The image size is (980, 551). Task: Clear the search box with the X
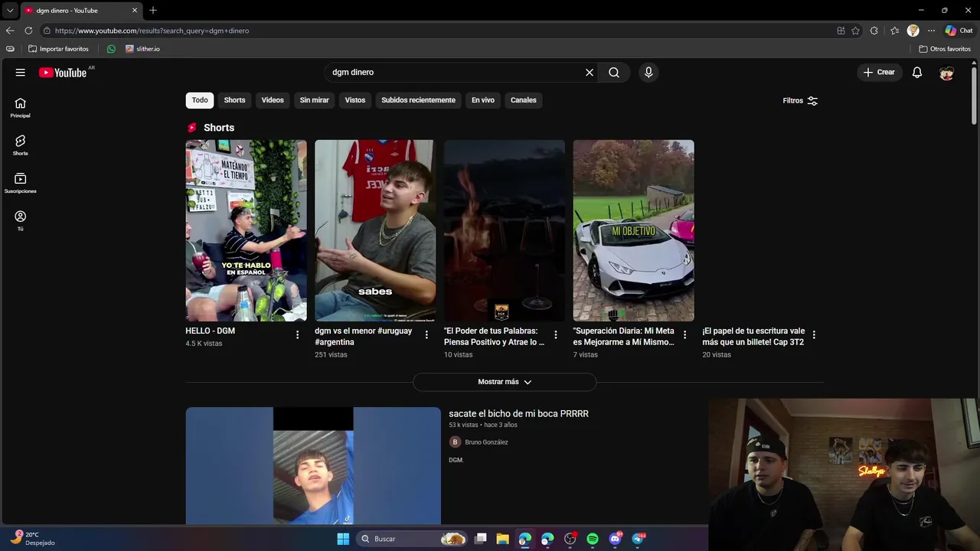click(590, 73)
